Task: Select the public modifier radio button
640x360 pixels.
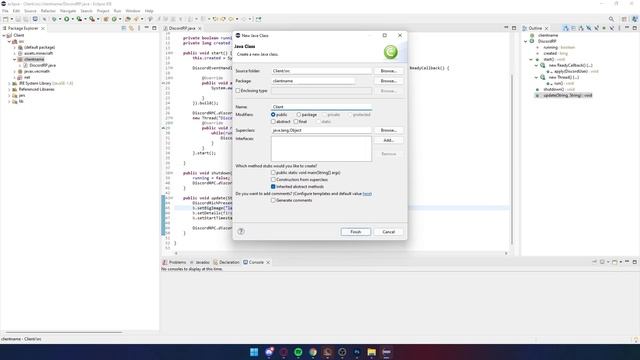Action: pos(273,115)
